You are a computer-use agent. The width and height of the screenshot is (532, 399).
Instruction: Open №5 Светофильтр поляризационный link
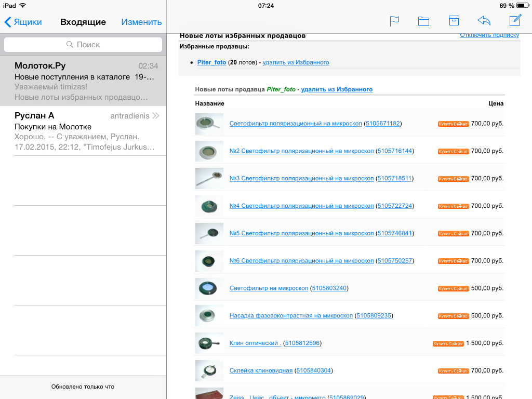(301, 233)
